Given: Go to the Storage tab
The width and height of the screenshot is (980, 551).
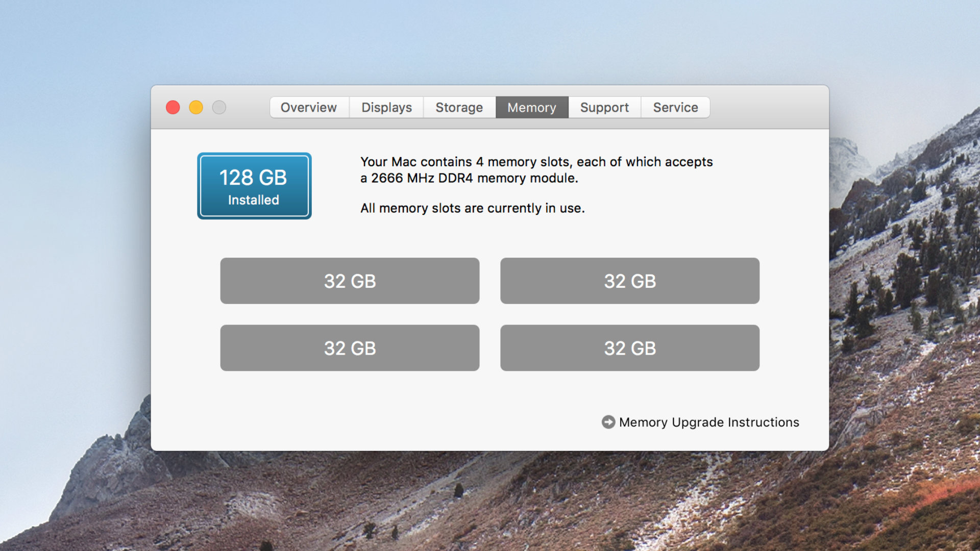Looking at the screenshot, I should point(459,108).
